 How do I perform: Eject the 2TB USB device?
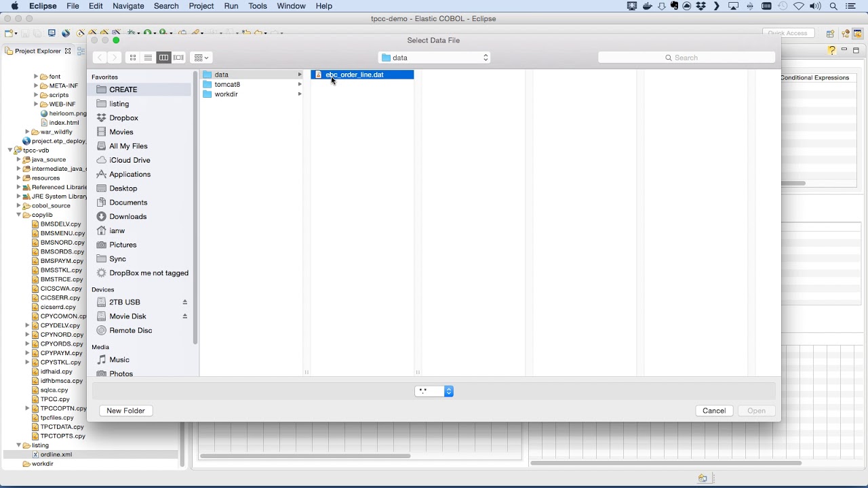pyautogui.click(x=184, y=302)
